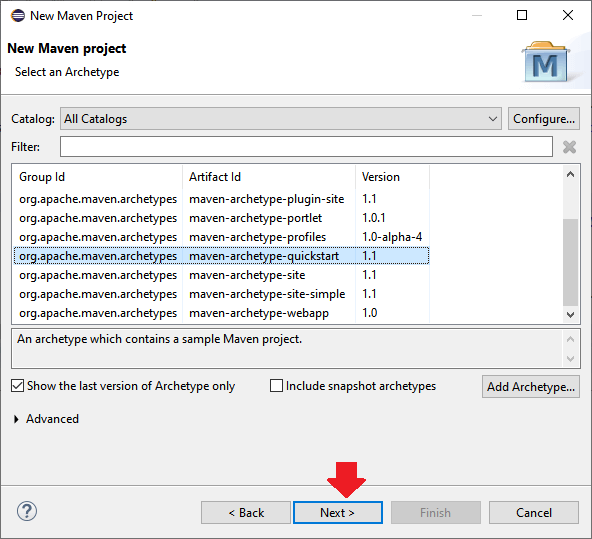Click the Eclipse icon in title bar
This screenshot has width=592, height=539.
18,16
